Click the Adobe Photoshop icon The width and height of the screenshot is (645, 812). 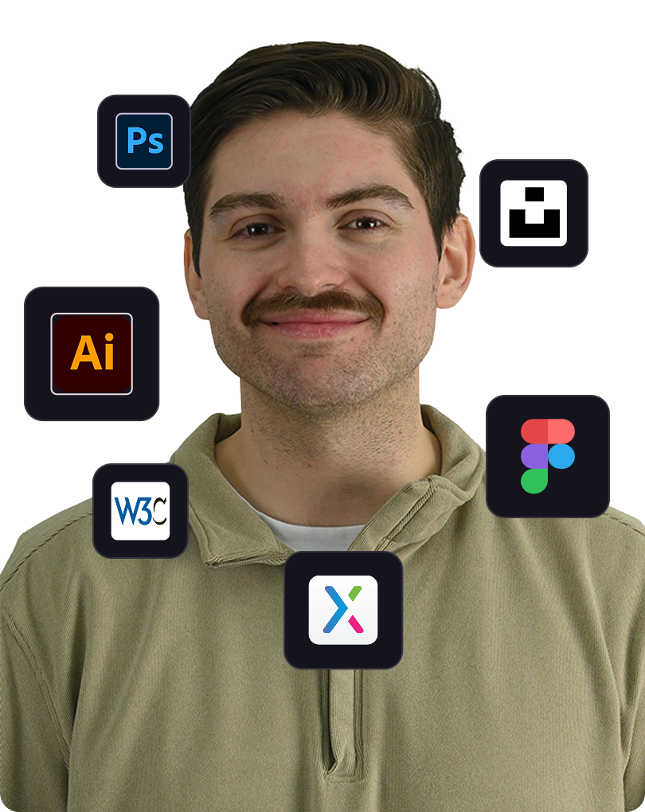[143, 141]
